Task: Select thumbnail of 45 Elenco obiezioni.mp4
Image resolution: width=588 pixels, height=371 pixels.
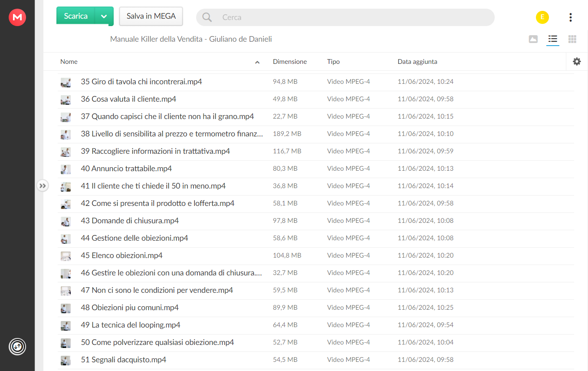Action: tap(66, 255)
